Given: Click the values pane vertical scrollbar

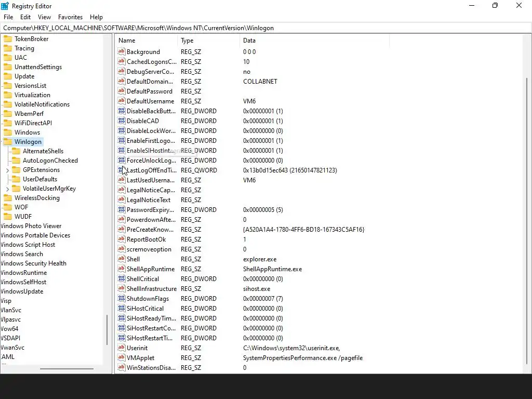Looking at the screenshot, I should coord(527,221).
